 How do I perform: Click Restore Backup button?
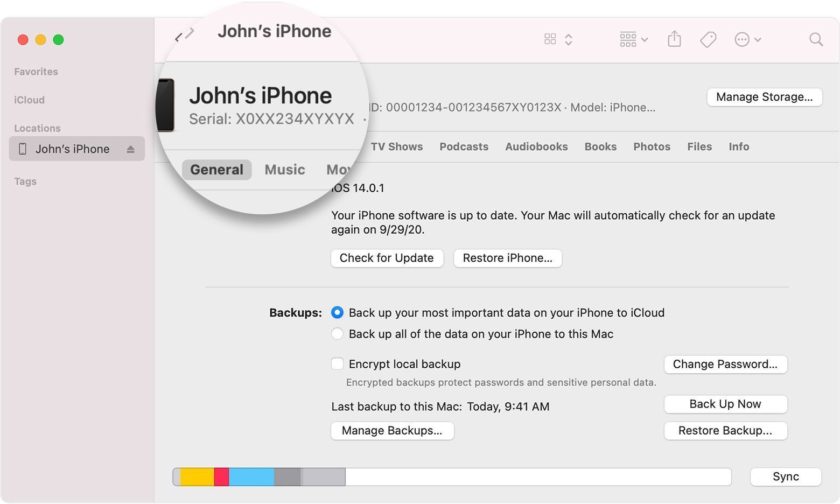coord(725,431)
